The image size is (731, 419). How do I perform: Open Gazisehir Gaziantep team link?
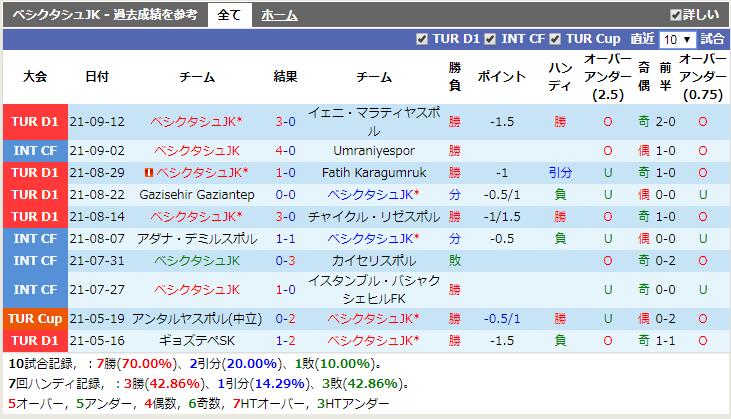coord(197,195)
